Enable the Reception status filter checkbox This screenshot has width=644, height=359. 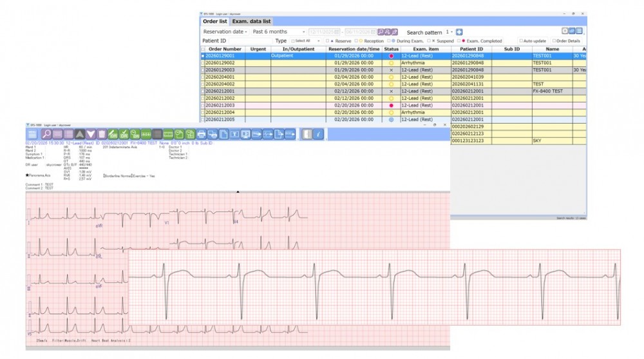pyautogui.click(x=356, y=41)
